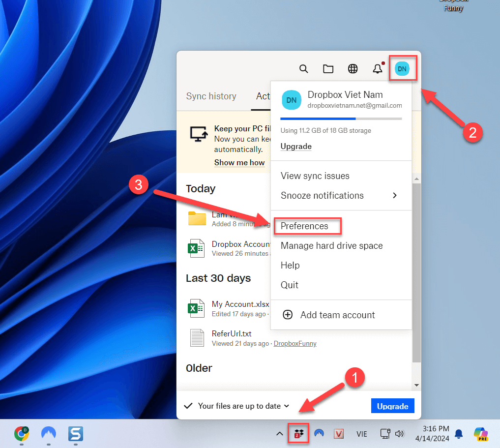Click the text file icon for ReferUrl.txt

click(x=197, y=338)
